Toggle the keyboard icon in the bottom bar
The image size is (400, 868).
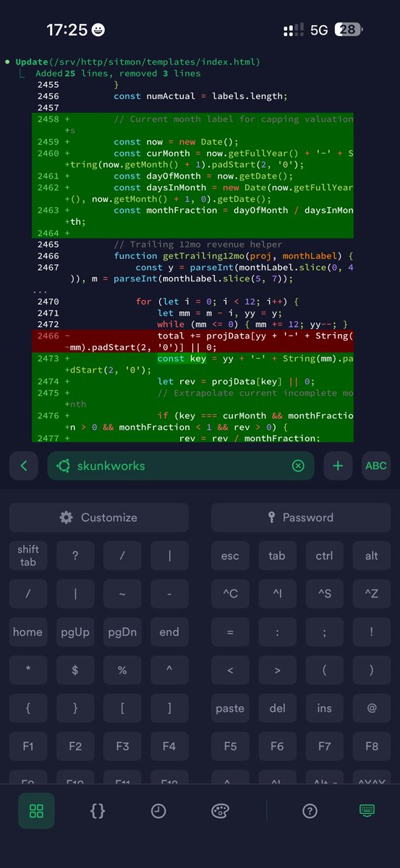(x=367, y=811)
